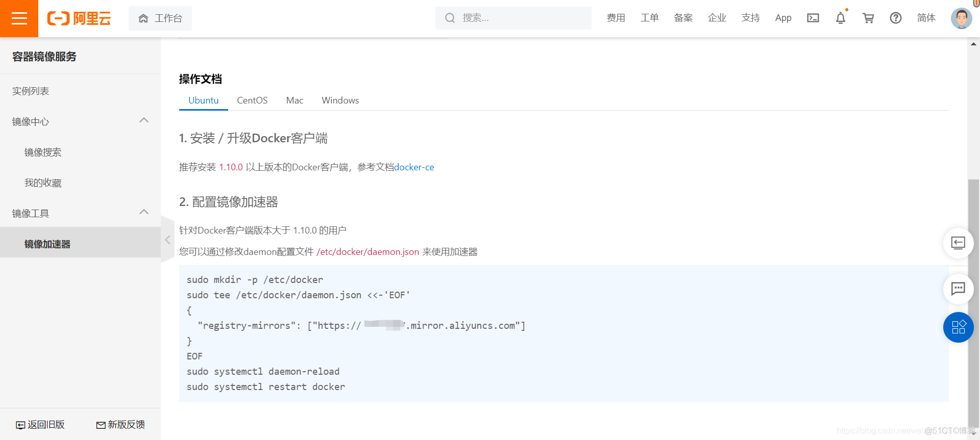Screen dimensions: 980x440
Task: Open 我的收藏 in sidebar
Action: [43, 183]
